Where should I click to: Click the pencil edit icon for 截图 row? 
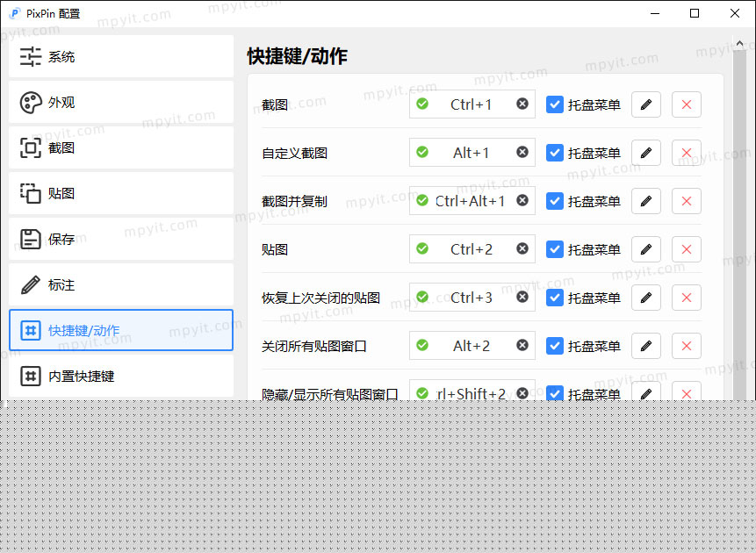[x=646, y=104]
